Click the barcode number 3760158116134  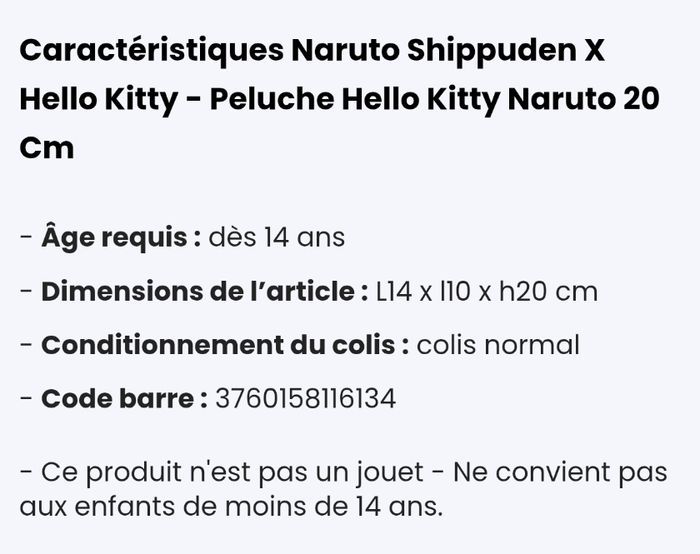click(305, 399)
